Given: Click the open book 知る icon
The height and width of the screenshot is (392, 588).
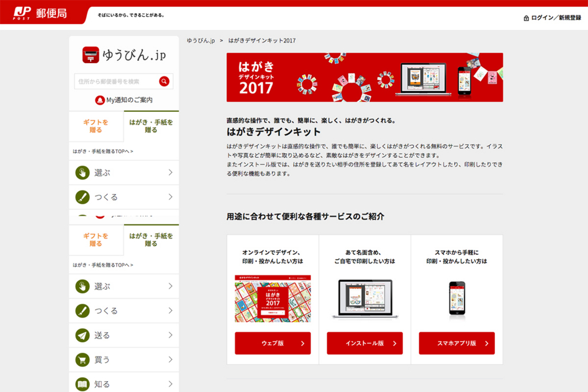Looking at the screenshot, I should pyautogui.click(x=83, y=384).
